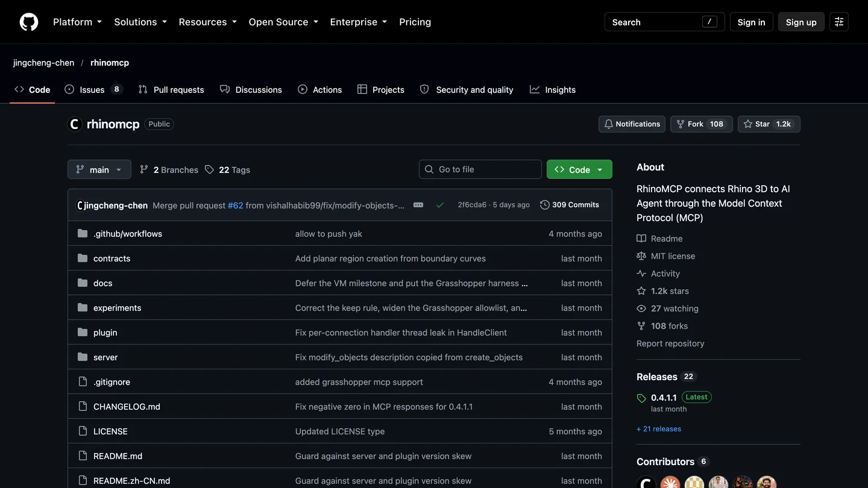Click the .github/workflows folder icon
This screenshot has height=488, width=868.
coord(83,234)
